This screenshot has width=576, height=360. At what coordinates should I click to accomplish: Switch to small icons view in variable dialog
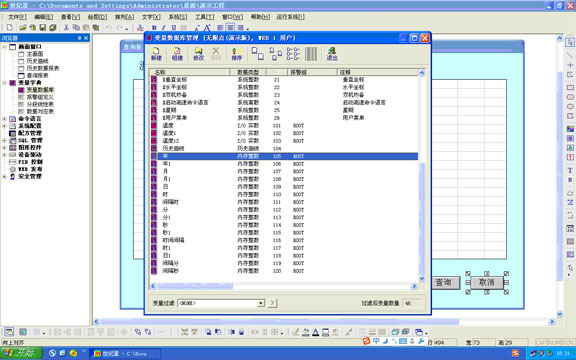point(276,53)
